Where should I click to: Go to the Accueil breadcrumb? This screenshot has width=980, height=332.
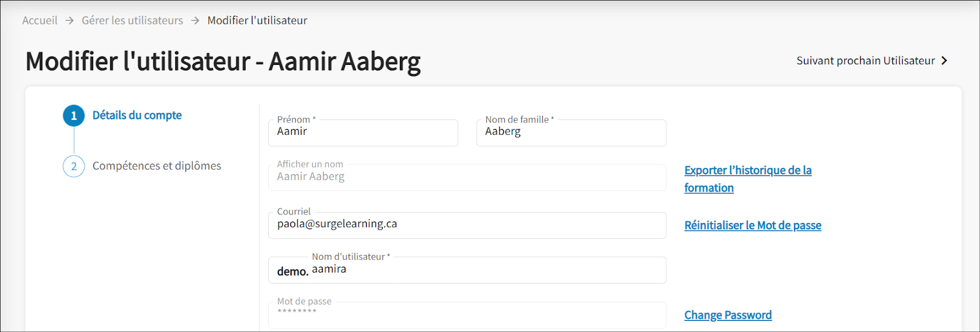click(x=40, y=20)
